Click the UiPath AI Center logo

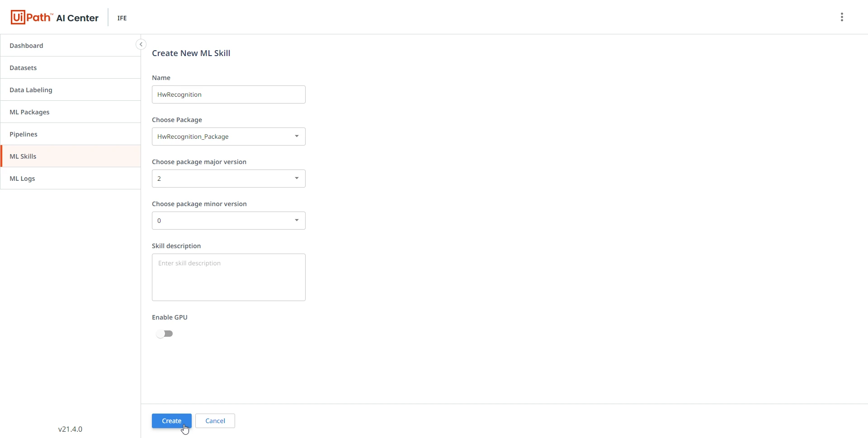[54, 17]
